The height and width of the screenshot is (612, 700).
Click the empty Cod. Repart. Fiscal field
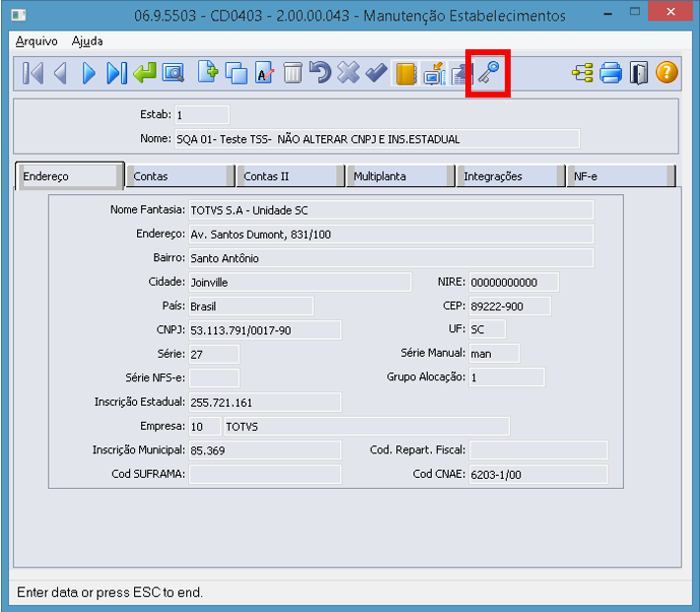(538, 450)
